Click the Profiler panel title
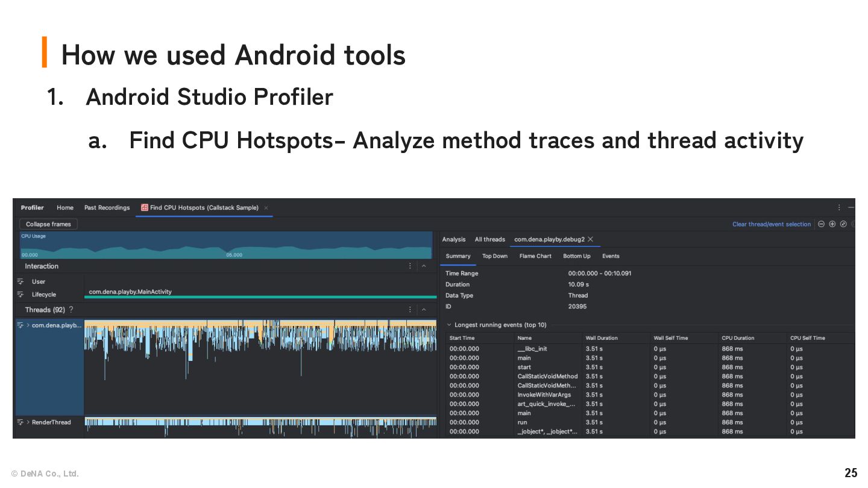 (33, 208)
